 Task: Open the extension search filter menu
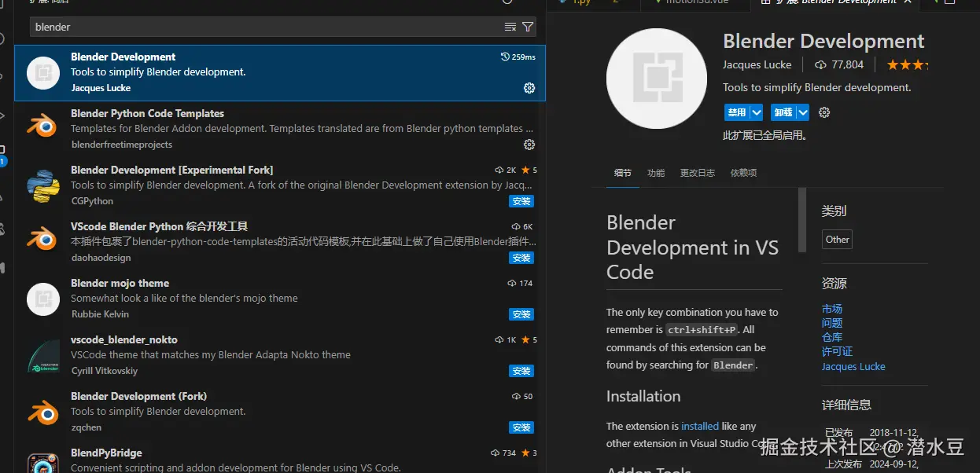(x=528, y=27)
